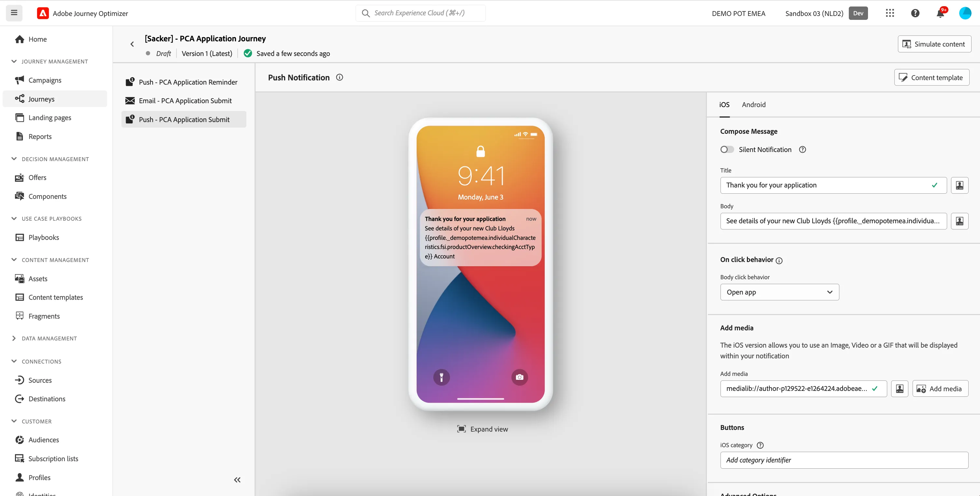Open the Body click behavior dropdown
This screenshot has width=980, height=496.
coord(779,292)
